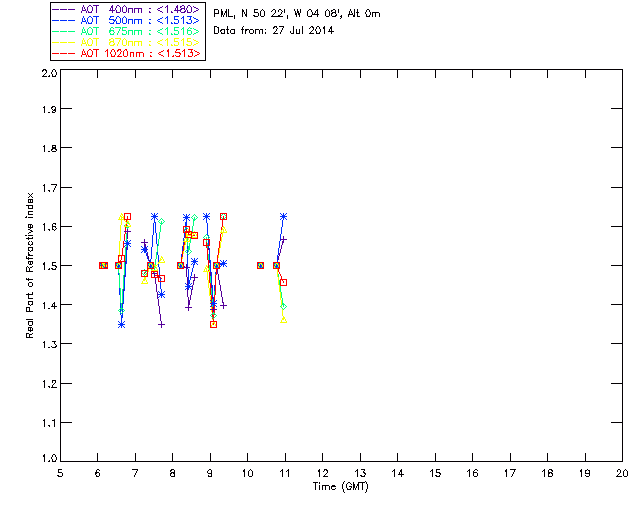
Task: Click the x-axis tick label 10
Action: [247, 473]
